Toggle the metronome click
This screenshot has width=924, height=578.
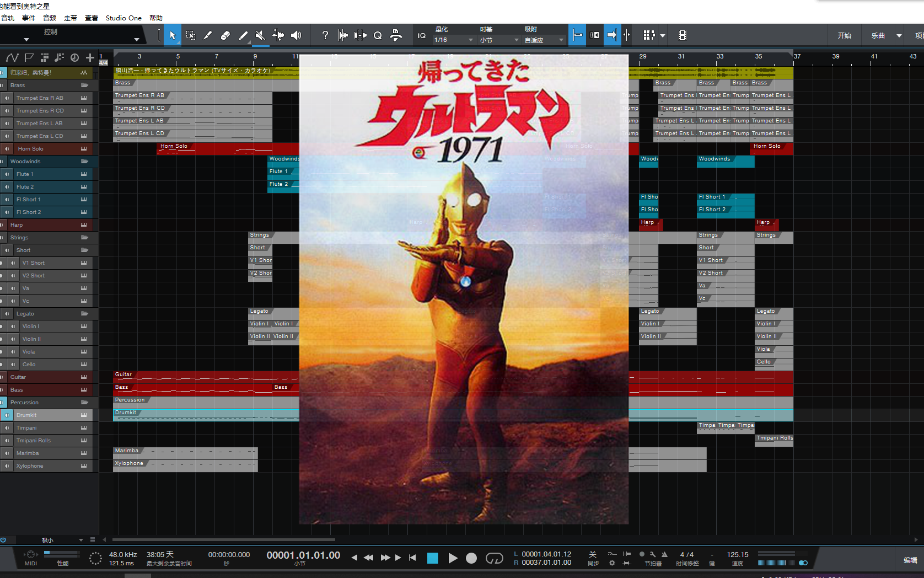pos(664,554)
